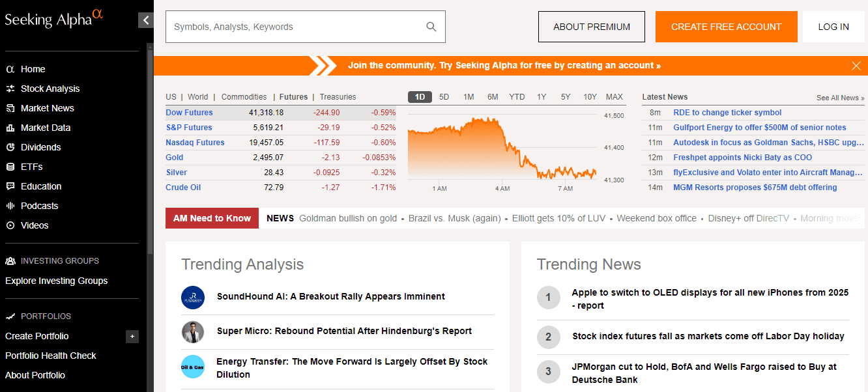Select the 6M chart range
Image resolution: width=868 pixels, height=392 pixels.
point(493,97)
